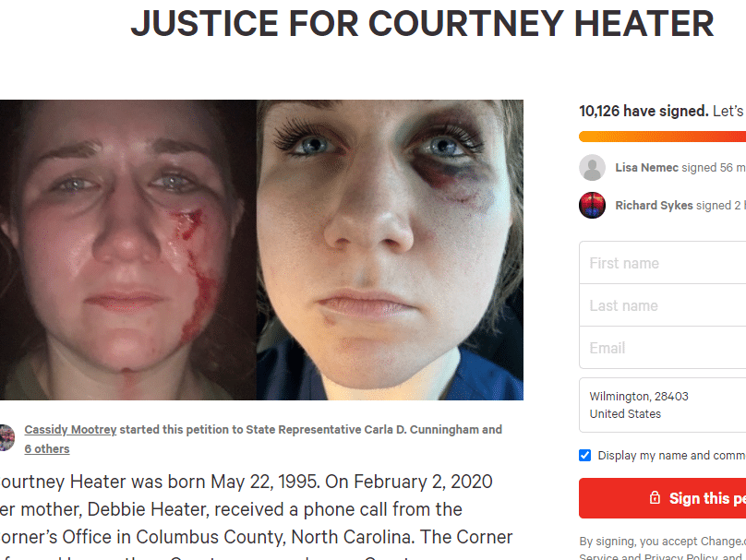This screenshot has height=560, width=746.
Task: Click the Last name input field
Action: 662,305
